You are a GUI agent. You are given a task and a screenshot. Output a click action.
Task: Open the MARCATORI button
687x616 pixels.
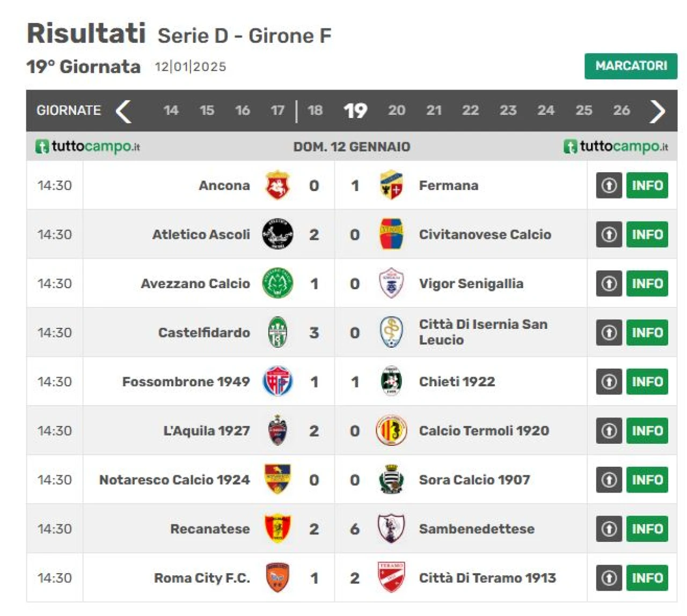click(631, 66)
